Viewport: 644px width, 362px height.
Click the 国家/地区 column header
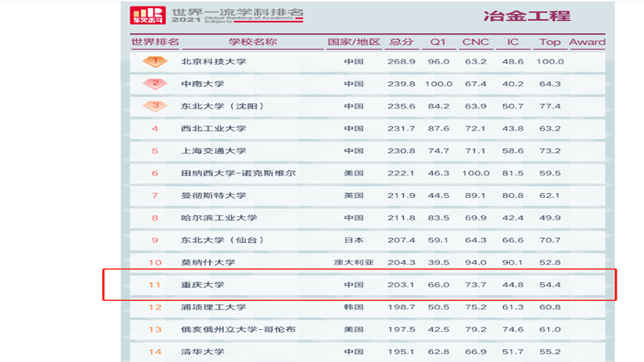[x=353, y=42]
